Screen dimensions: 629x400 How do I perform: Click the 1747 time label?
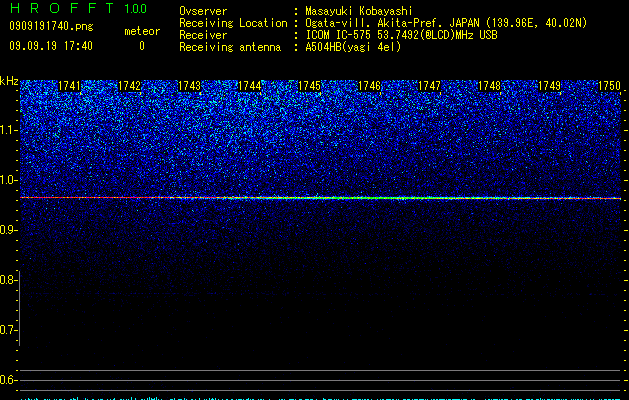pos(430,86)
